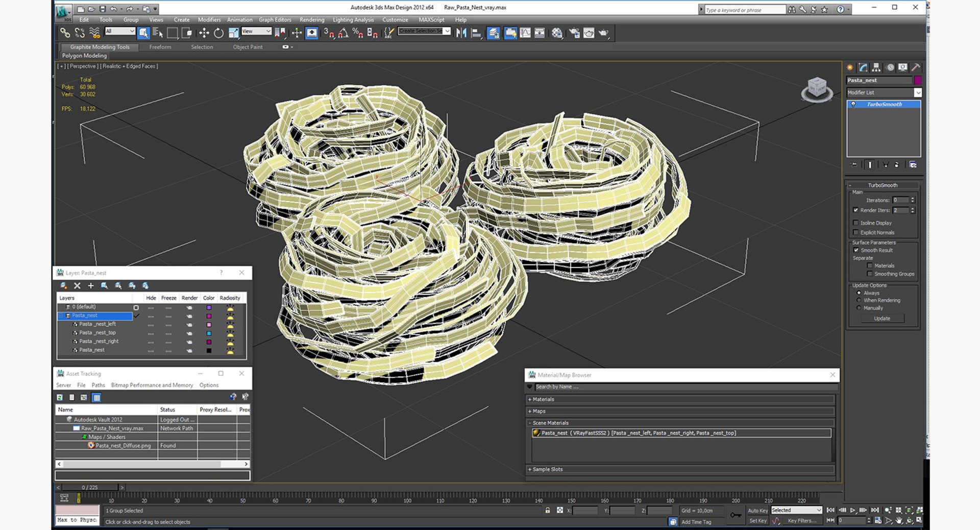This screenshot has width=980, height=530.
Task: Open the selection filter All dropdown
Action: tap(120, 31)
